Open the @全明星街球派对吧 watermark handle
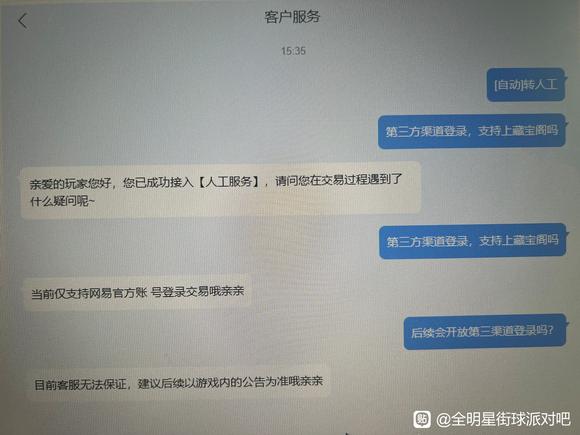 pos(504,419)
